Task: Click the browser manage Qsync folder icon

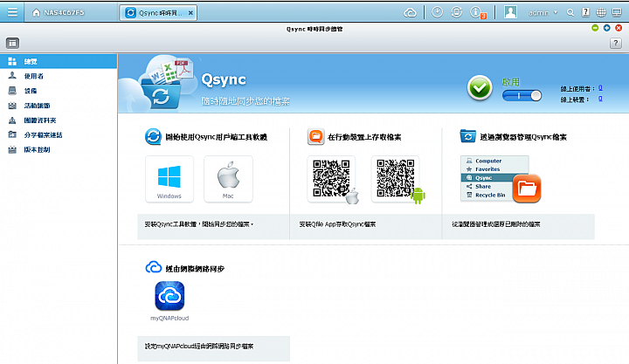Action: tap(467, 136)
